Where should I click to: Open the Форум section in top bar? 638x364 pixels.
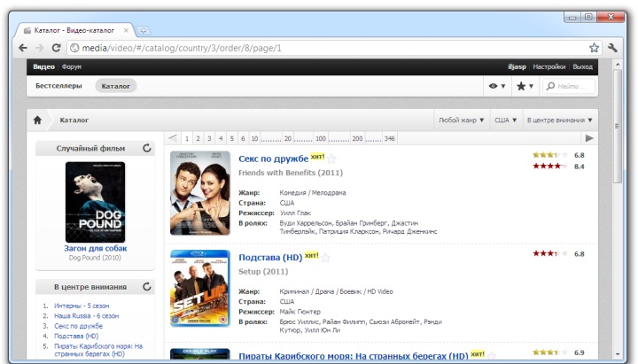pos(72,66)
